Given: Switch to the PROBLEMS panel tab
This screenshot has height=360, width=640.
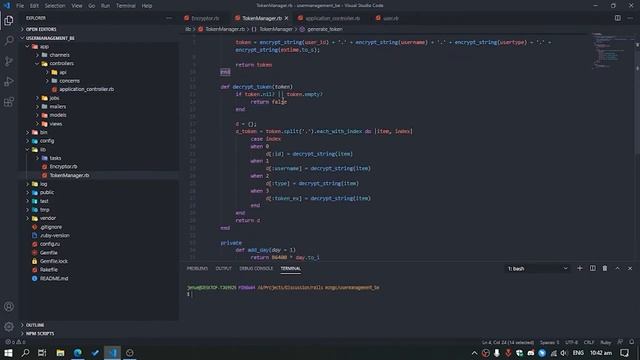Looking at the screenshot, I should click(x=197, y=269).
